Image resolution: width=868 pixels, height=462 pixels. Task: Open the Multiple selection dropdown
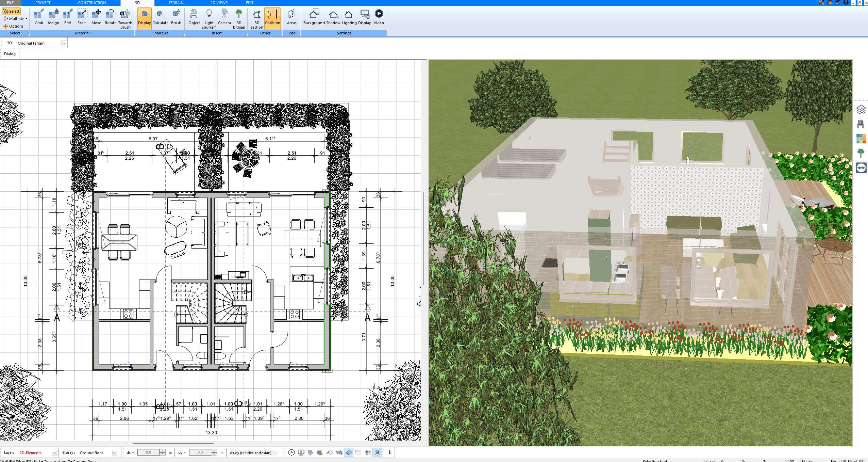tap(15, 19)
